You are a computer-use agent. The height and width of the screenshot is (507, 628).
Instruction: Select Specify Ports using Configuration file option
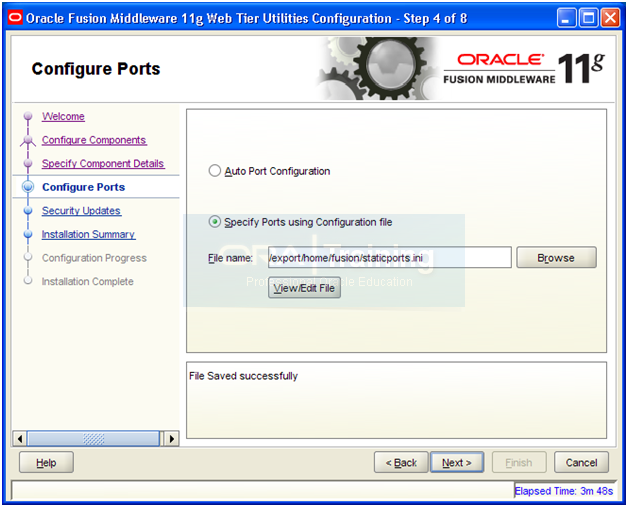coord(215,221)
